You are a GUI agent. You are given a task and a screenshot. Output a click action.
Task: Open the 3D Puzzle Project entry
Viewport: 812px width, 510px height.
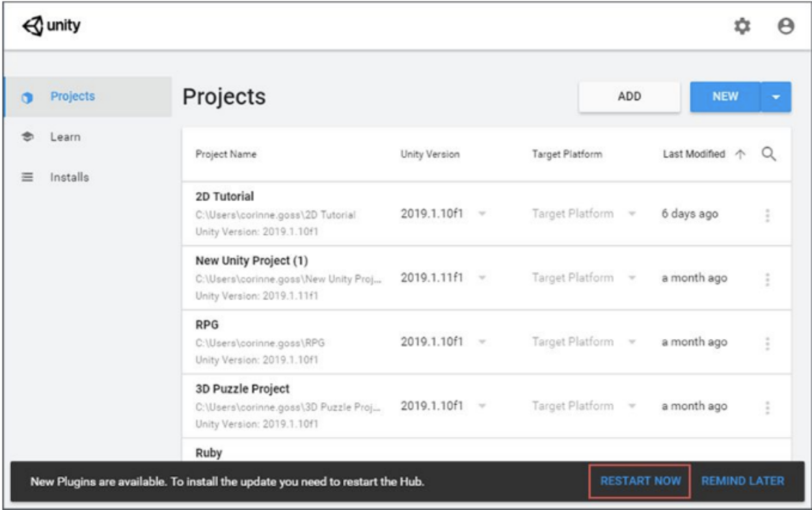tap(243, 389)
